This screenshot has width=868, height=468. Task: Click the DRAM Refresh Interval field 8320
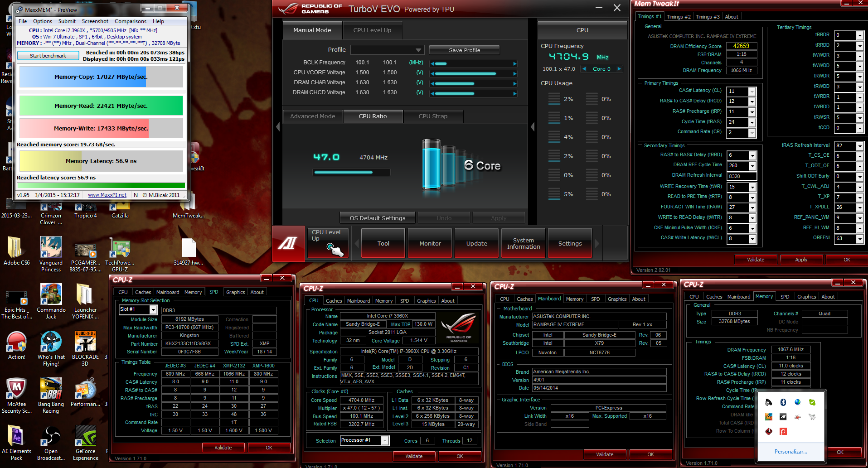[742, 176]
